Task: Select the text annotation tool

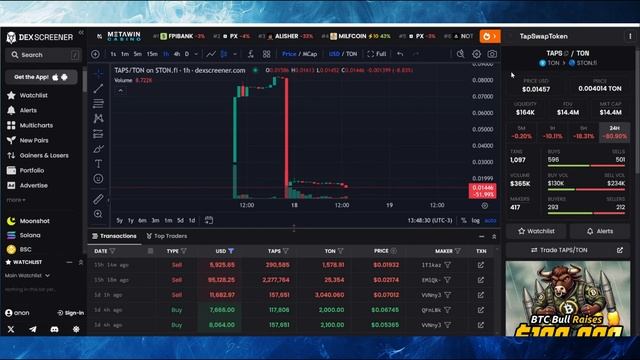Action: (x=98, y=164)
